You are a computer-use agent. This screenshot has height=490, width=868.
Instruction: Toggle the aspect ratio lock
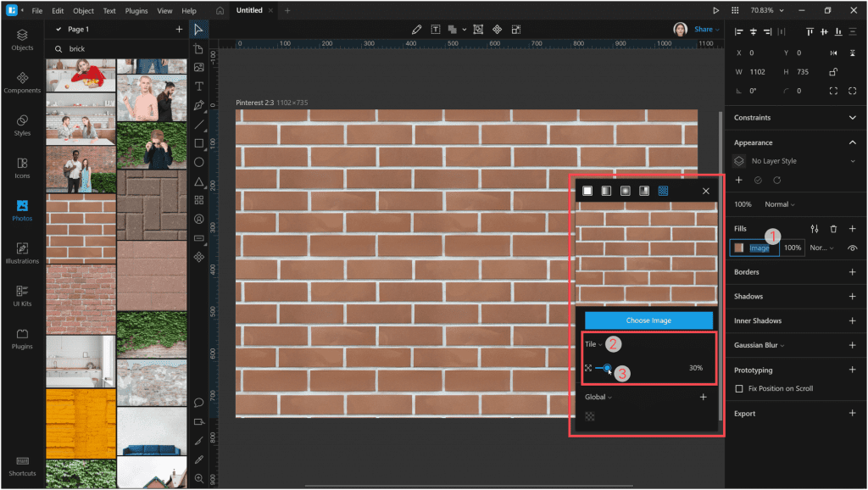[x=833, y=72]
